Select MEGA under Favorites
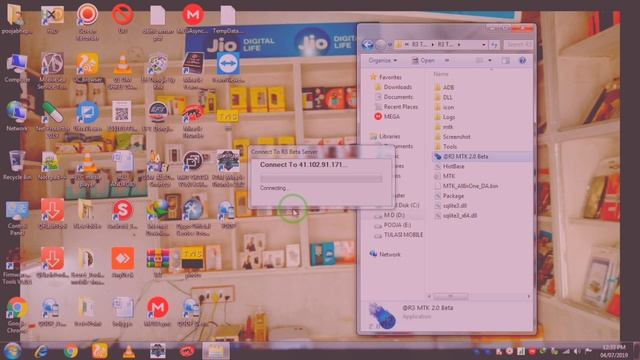 click(387, 116)
